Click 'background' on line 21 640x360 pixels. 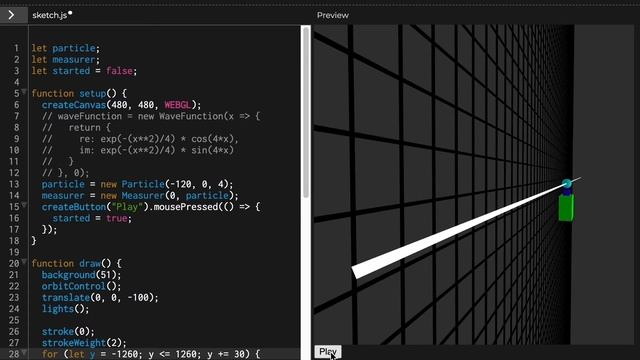coord(68,275)
